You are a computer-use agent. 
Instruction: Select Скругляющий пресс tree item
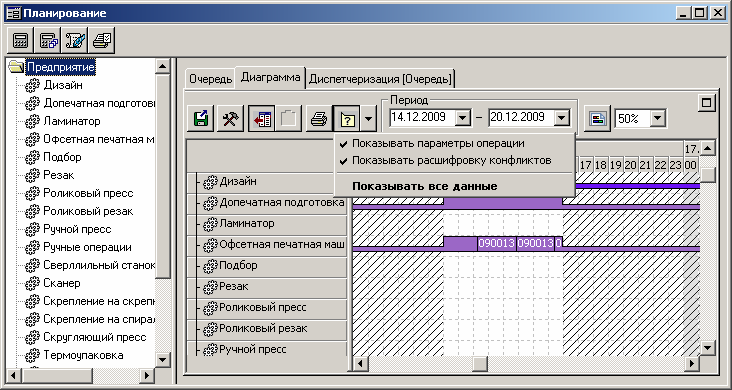click(x=95, y=337)
